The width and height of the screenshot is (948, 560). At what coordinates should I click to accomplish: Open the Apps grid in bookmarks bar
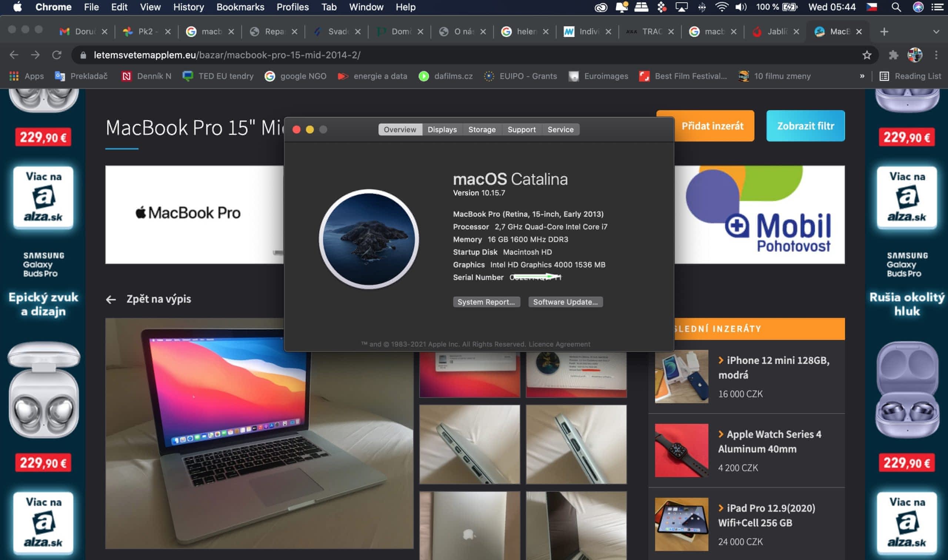point(14,76)
